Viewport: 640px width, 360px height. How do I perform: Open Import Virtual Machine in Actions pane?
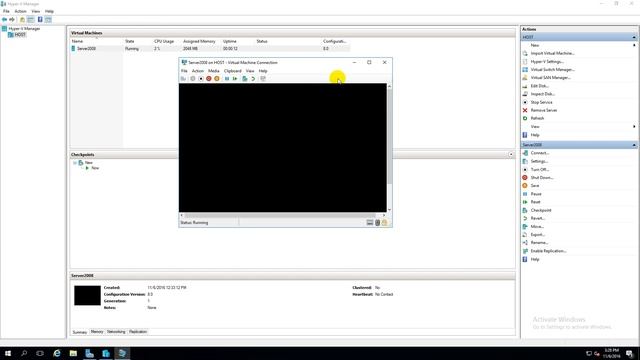pos(552,53)
